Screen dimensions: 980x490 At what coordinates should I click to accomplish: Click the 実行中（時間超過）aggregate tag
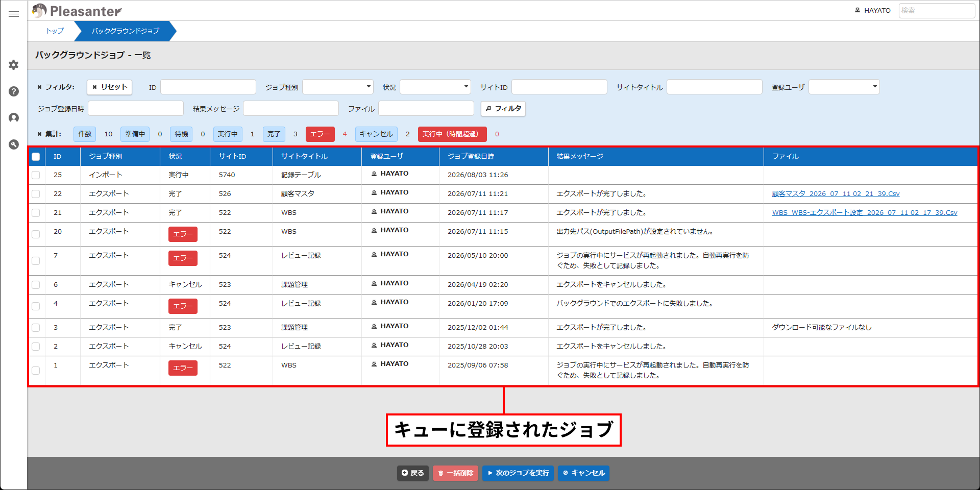(452, 134)
